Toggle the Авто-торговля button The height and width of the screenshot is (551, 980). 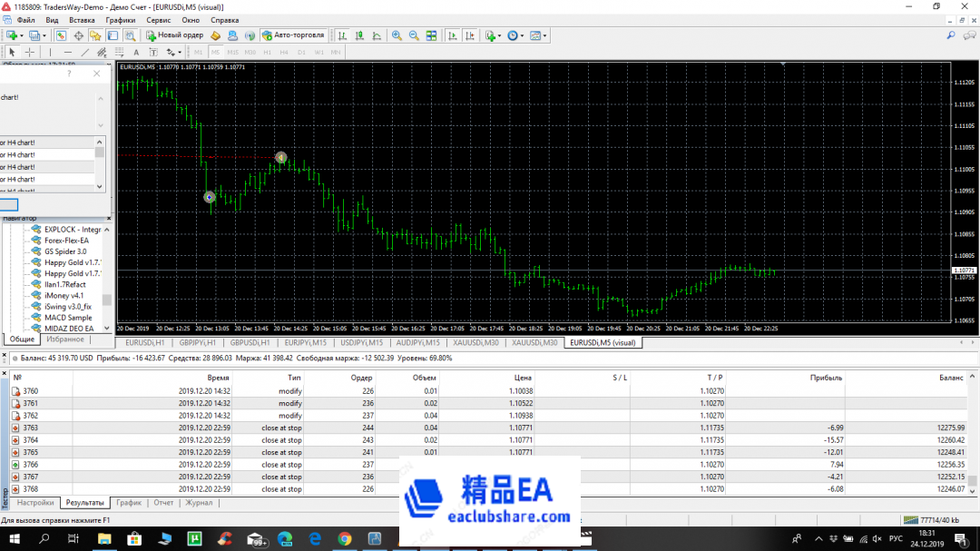pos(293,35)
